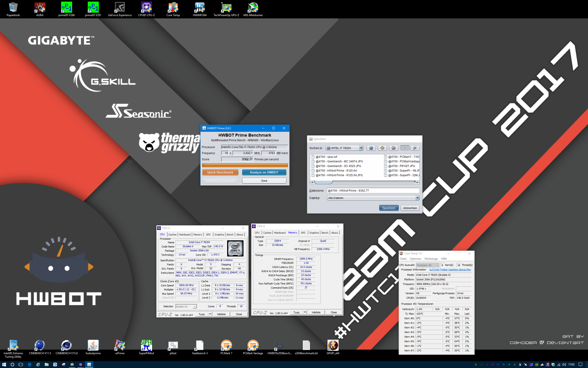Viewport: 588px width, 368px height.
Task: Select the HWiNFO64 desktop shortcut
Action: (x=200, y=9)
